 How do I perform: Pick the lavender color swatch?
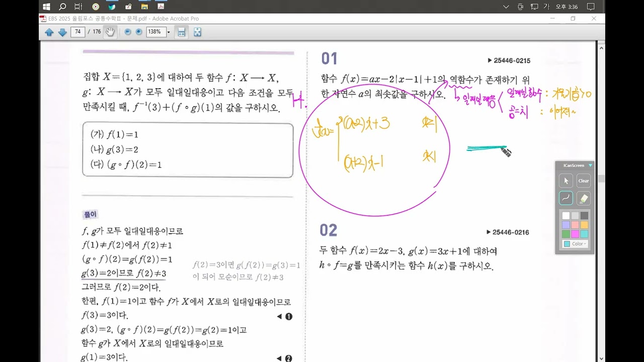coord(566,225)
